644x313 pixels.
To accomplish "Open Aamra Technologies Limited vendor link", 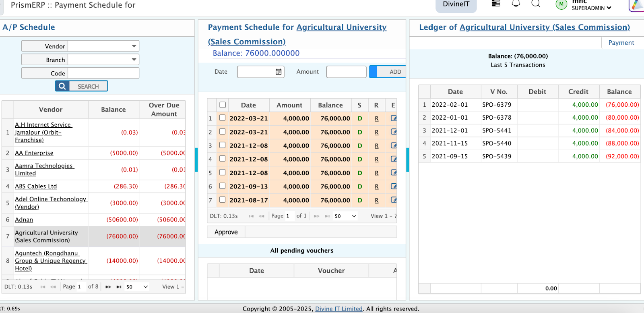I will (x=44, y=170).
